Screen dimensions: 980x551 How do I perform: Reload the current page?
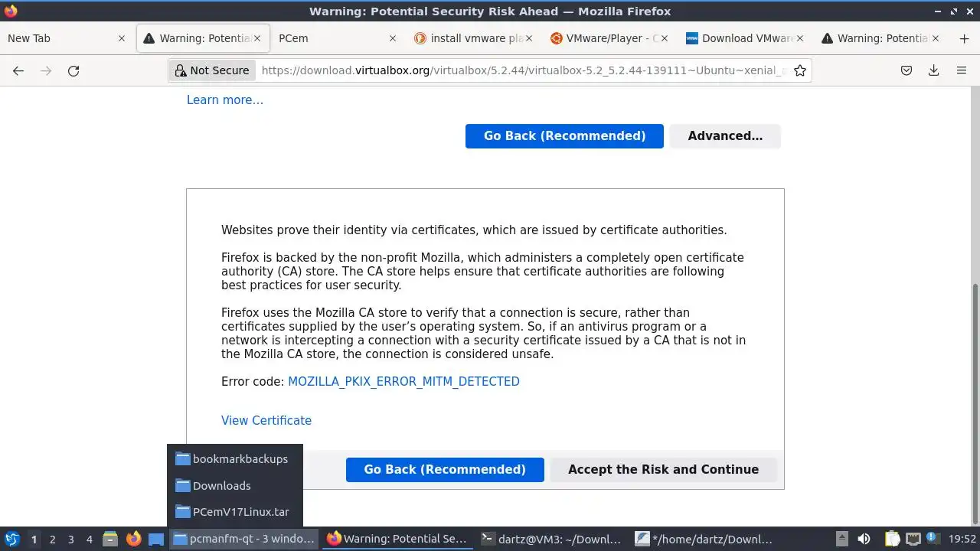click(73, 70)
